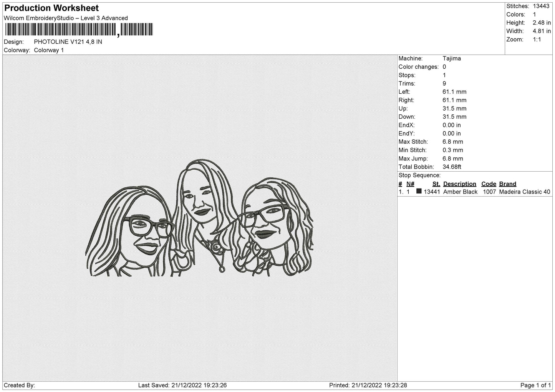The width and height of the screenshot is (555, 392).
Task: Click the Left value 61.1 mm
Action: point(454,92)
